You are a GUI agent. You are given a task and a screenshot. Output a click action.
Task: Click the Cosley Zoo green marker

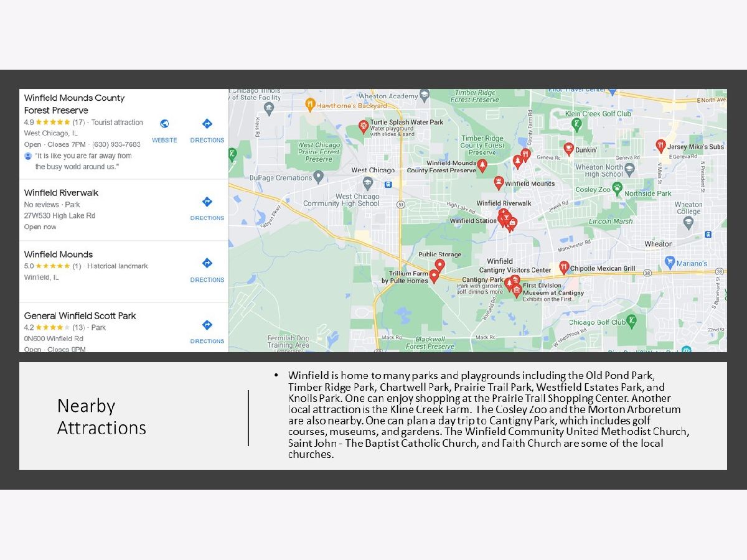click(618, 187)
